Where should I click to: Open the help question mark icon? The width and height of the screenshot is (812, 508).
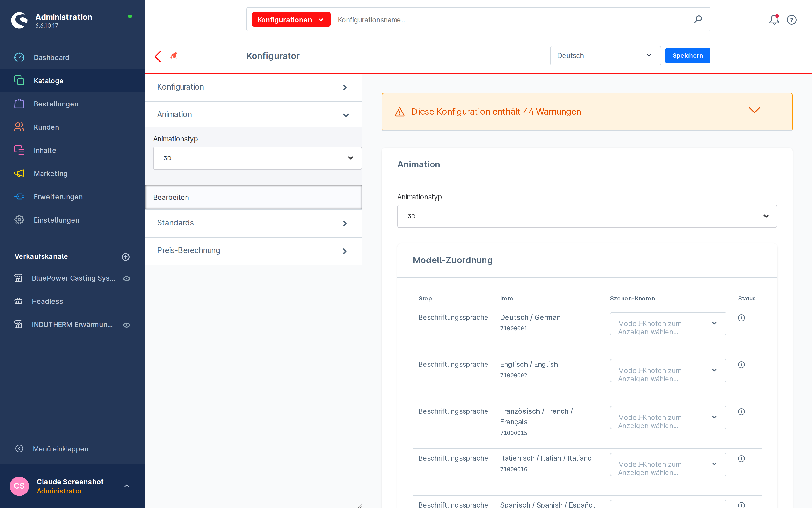click(x=791, y=20)
